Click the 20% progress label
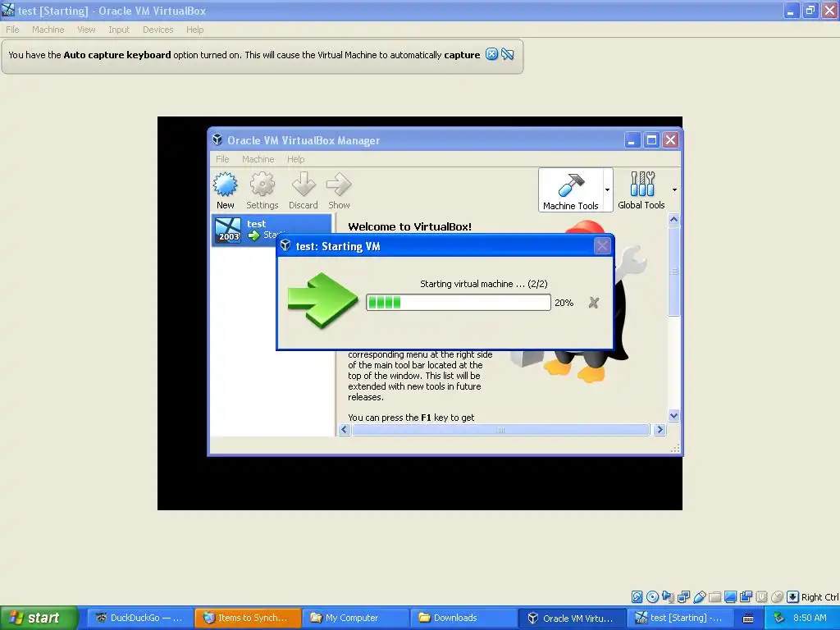Viewport: 840px width, 630px height. [564, 303]
